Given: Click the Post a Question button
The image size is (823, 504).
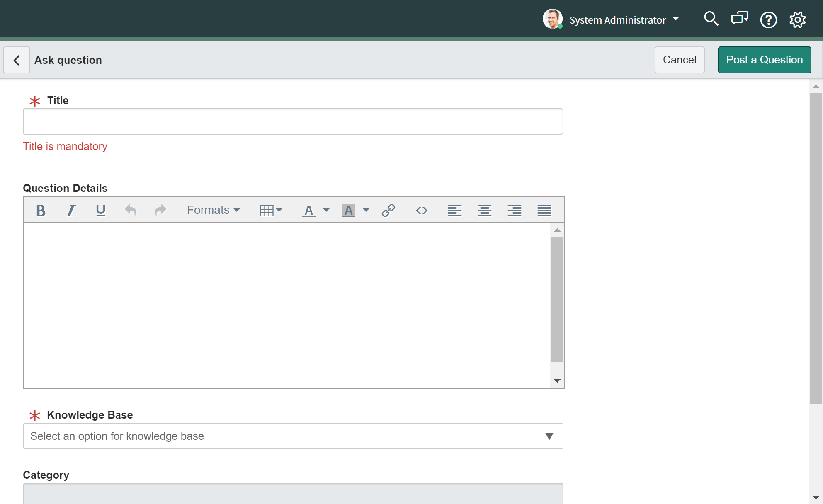Looking at the screenshot, I should 764,60.
